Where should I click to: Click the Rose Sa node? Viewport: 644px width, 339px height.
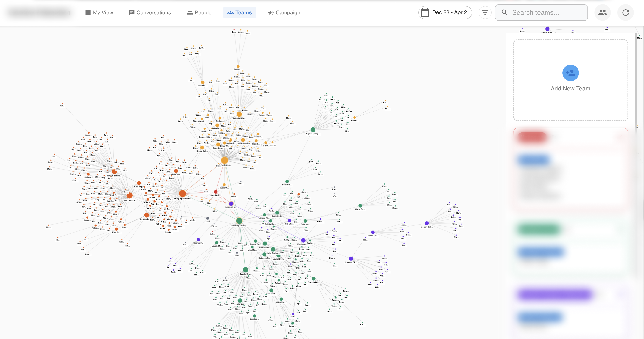pyautogui.click(x=116, y=229)
